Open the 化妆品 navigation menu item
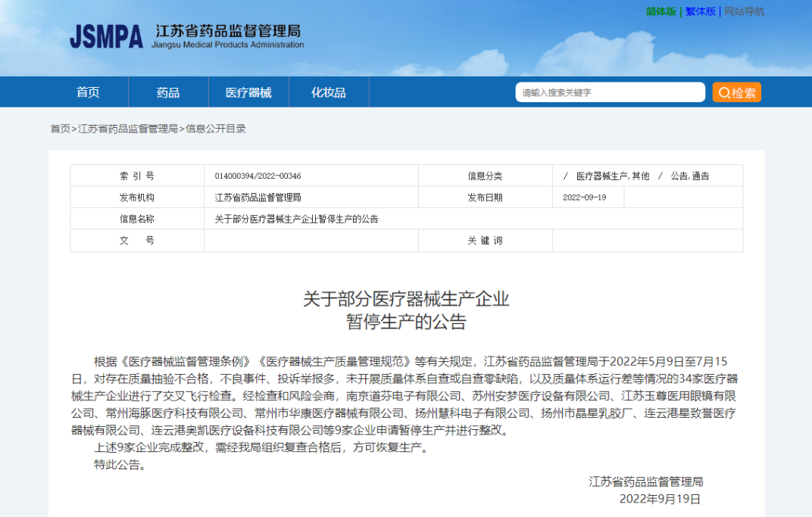This screenshot has width=812, height=517. (x=329, y=92)
